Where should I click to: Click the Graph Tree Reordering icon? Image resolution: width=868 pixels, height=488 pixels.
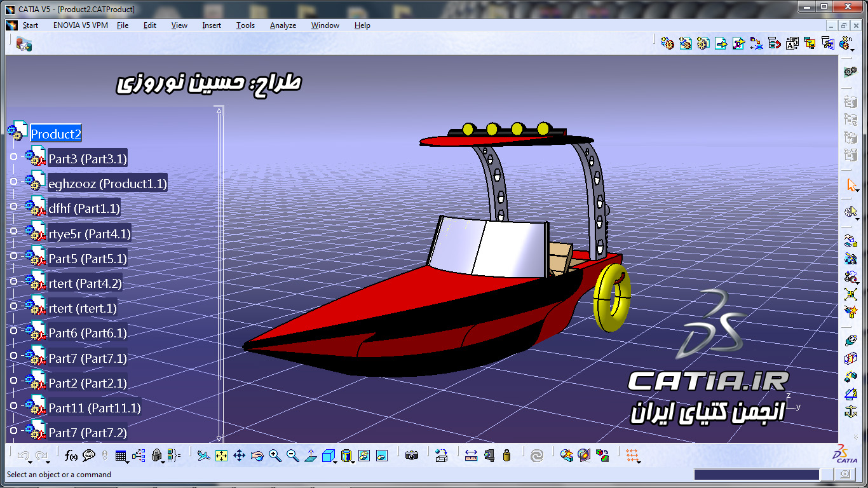[774, 43]
